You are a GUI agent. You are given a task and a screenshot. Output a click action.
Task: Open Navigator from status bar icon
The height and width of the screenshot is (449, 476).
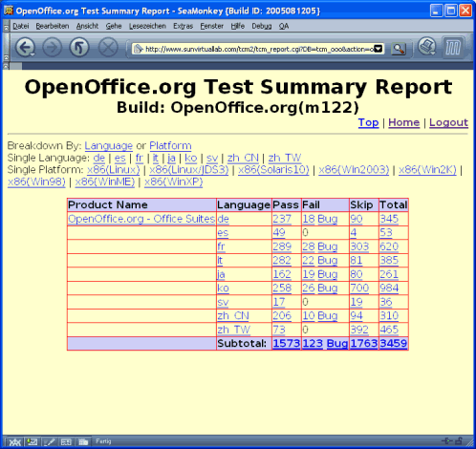click(14, 442)
